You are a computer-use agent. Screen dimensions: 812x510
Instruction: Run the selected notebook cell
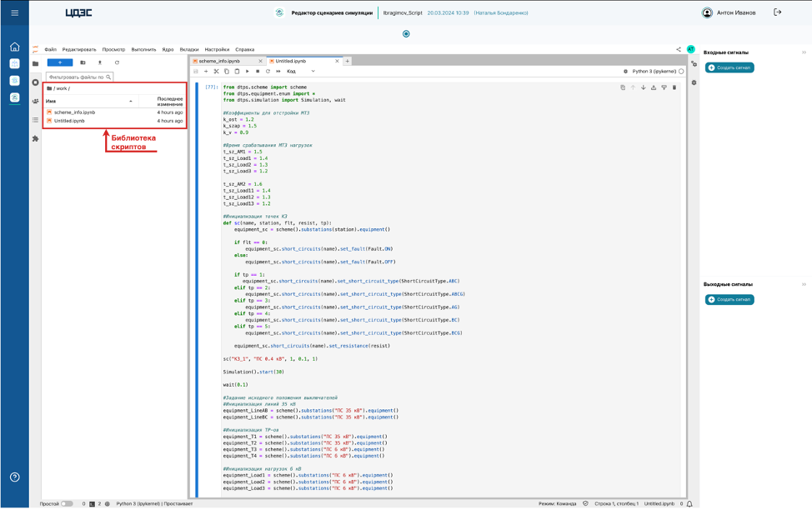[248, 72]
